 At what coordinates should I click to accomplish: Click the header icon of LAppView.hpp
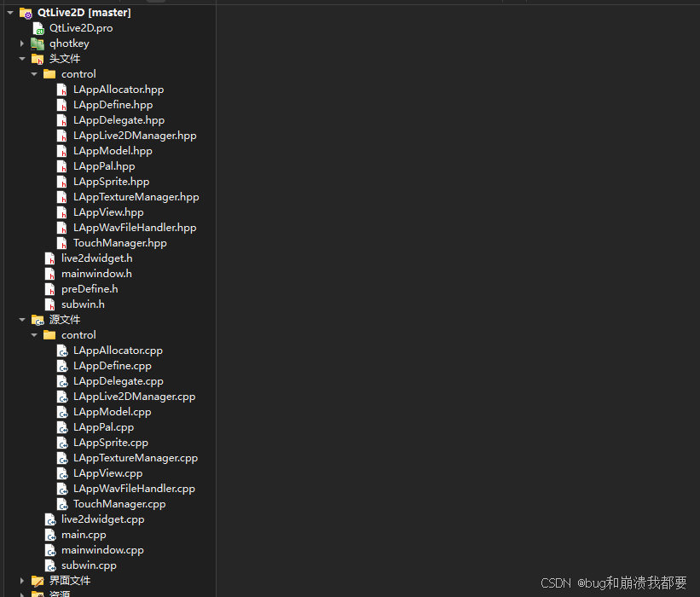[x=62, y=212]
